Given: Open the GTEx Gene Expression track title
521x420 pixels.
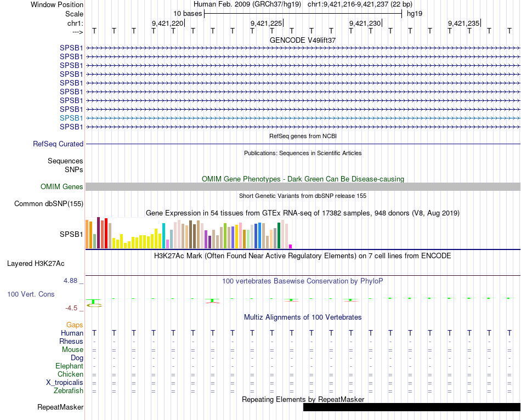Looking at the screenshot, I should [303, 213].
